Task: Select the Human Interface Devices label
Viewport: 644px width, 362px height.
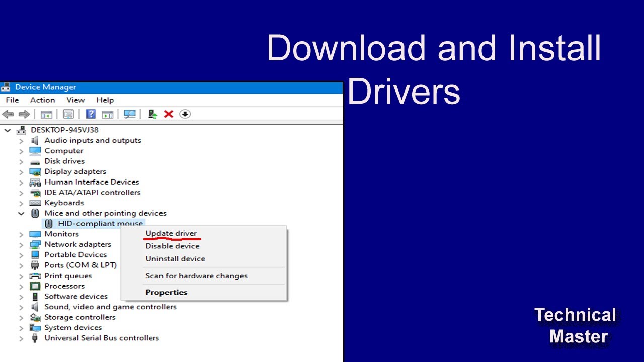Action: (x=92, y=182)
